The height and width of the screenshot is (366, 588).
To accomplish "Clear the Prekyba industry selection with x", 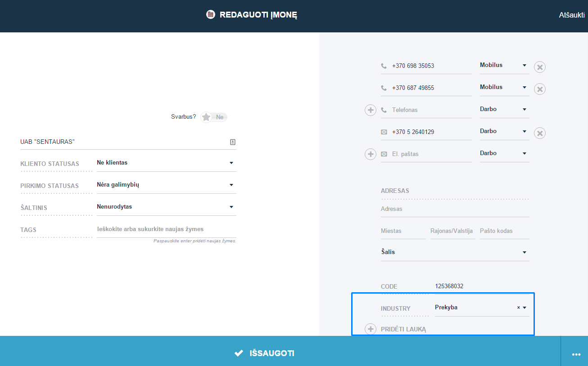I will pyautogui.click(x=518, y=308).
